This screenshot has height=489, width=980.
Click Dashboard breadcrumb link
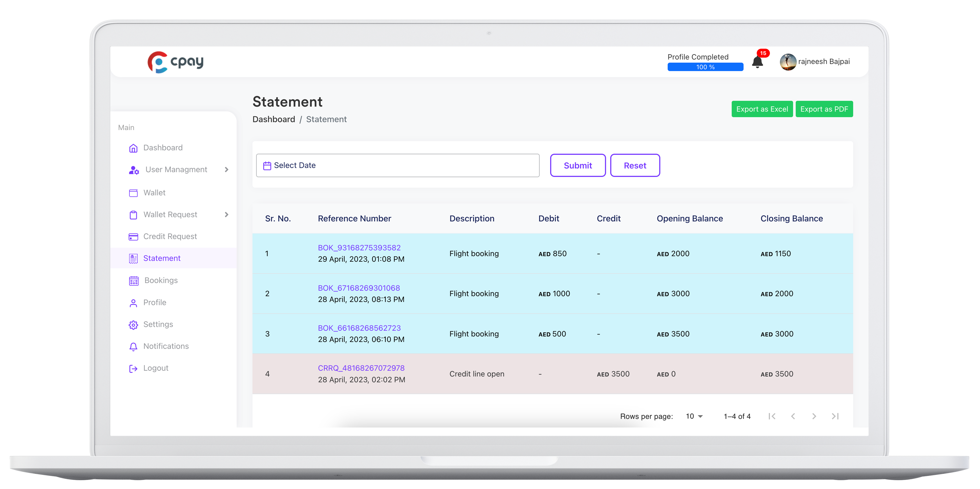273,120
